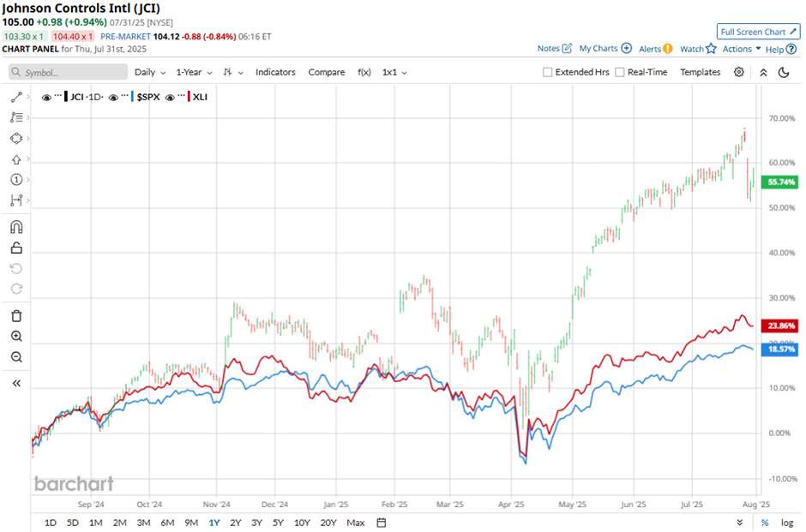The height and width of the screenshot is (532, 806).
Task: Undo the last chart action
Action: (x=16, y=268)
